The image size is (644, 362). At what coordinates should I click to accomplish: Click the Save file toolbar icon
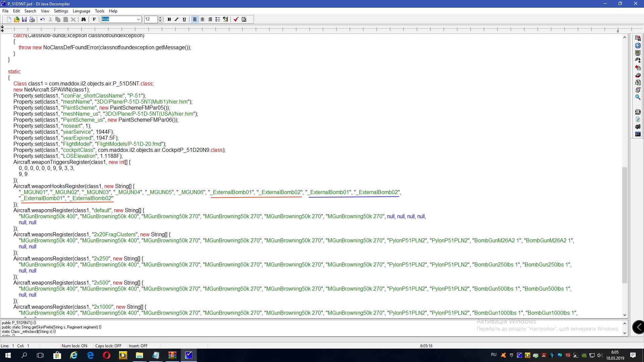coord(24,19)
